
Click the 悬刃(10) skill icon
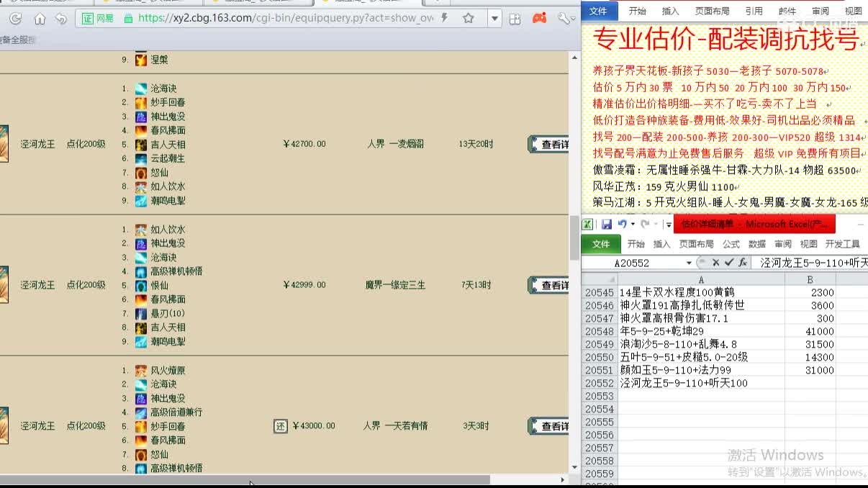click(x=141, y=314)
